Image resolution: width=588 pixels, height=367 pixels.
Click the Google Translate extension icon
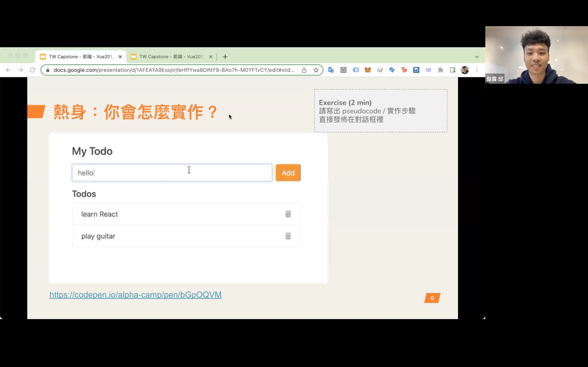(x=331, y=70)
